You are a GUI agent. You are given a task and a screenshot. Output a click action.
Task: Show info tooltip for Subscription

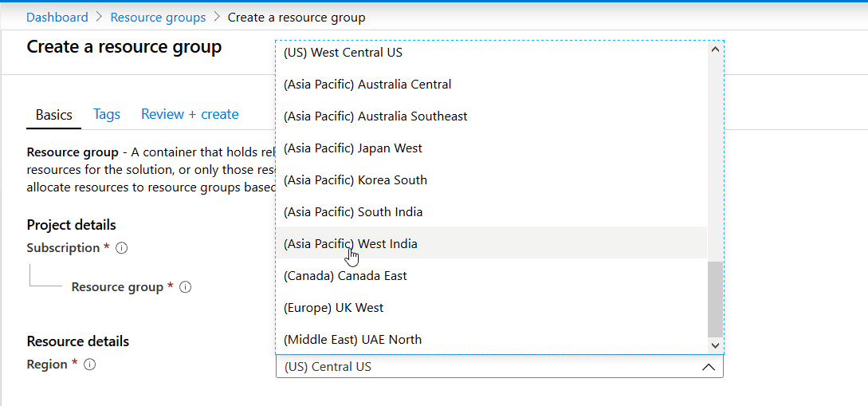pos(122,248)
